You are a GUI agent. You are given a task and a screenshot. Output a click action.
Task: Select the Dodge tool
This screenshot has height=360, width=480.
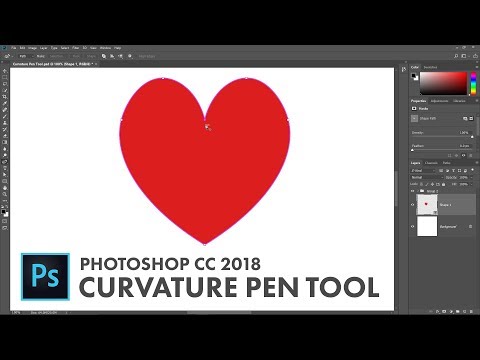point(5,155)
